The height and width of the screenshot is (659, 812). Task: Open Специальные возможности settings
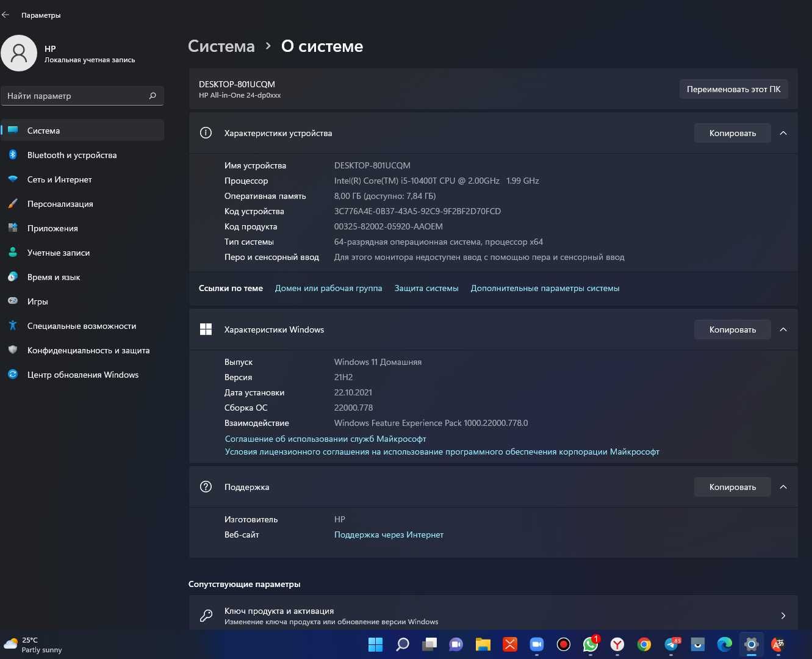point(82,326)
